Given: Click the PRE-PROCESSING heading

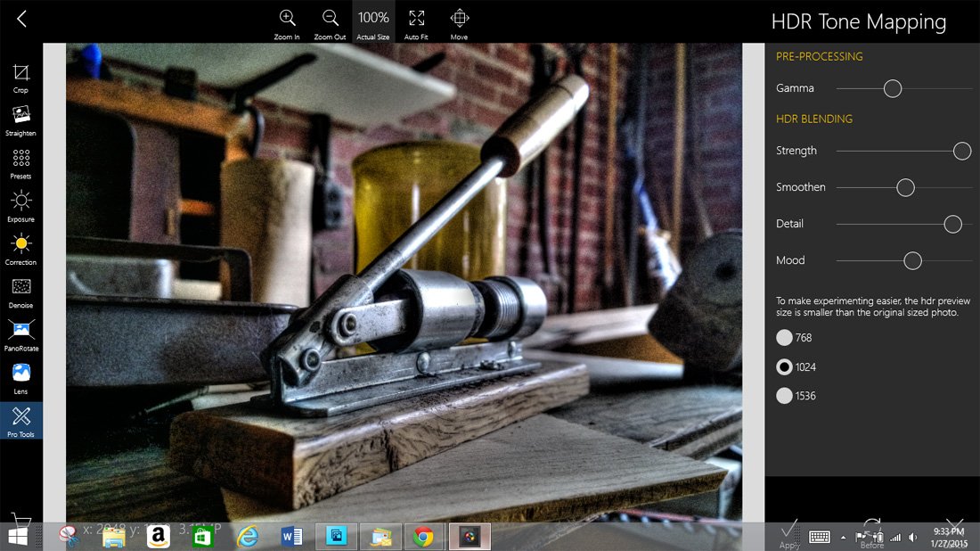Looking at the screenshot, I should tap(820, 56).
